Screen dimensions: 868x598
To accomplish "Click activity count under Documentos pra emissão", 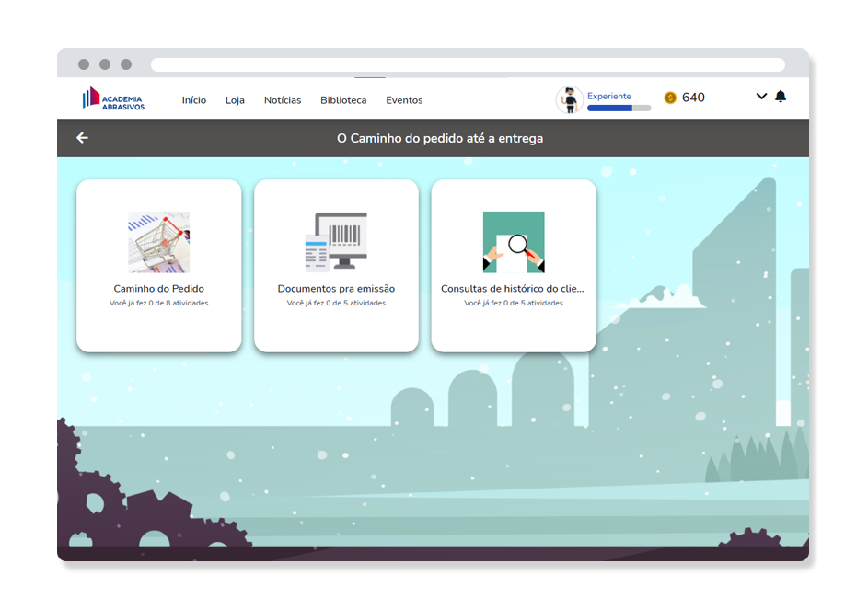I will click(336, 304).
